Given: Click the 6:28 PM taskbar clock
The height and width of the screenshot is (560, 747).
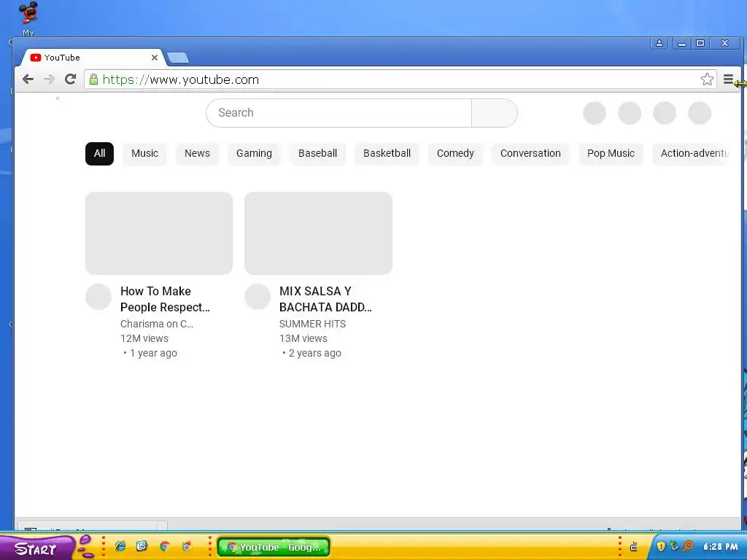Looking at the screenshot, I should [720, 547].
